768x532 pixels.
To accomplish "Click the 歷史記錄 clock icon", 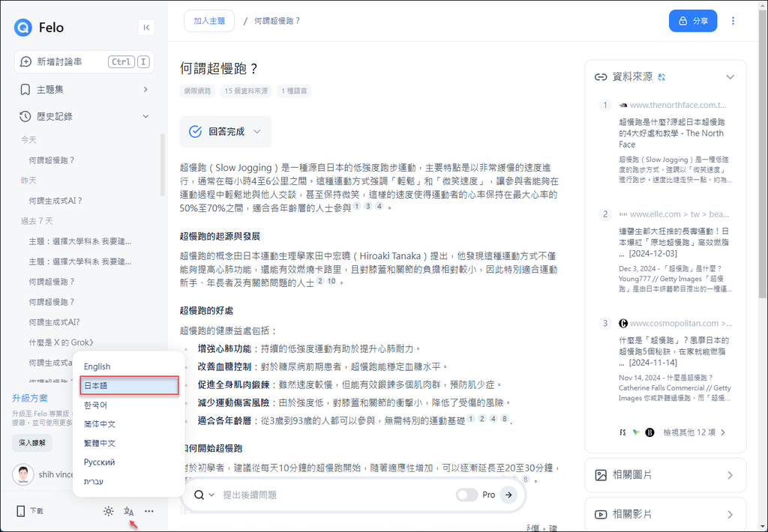I will pos(25,116).
